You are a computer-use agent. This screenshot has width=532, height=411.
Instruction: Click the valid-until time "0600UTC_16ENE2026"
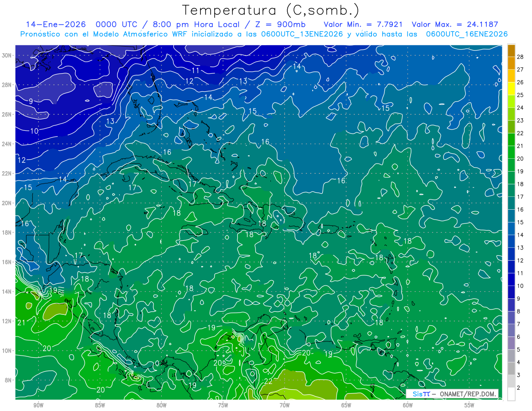coord(466,34)
